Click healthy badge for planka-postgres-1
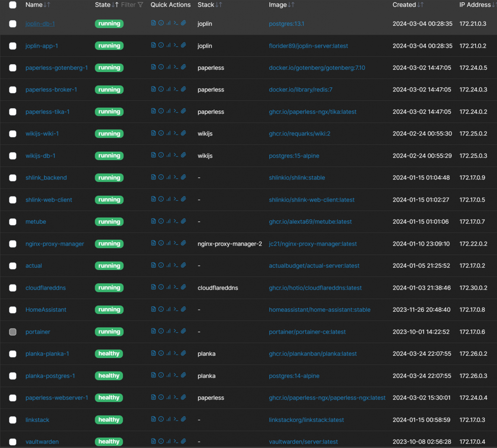 (x=109, y=376)
